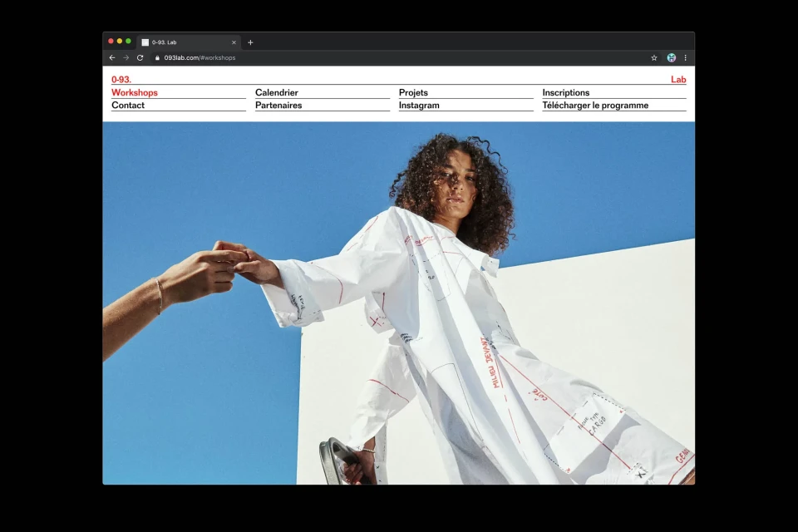Open the Calendrier page
This screenshot has width=798, height=532.
pos(276,92)
